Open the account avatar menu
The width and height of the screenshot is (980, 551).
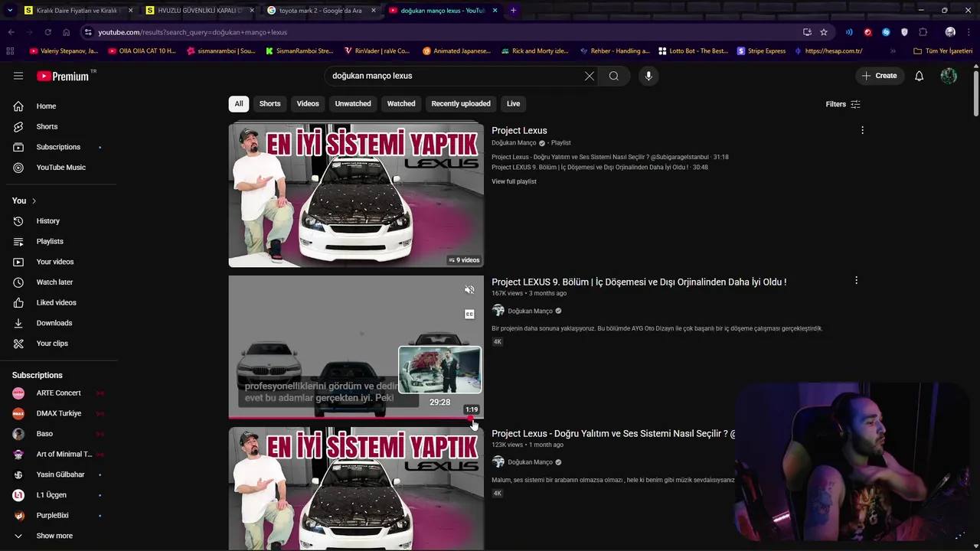tap(949, 76)
